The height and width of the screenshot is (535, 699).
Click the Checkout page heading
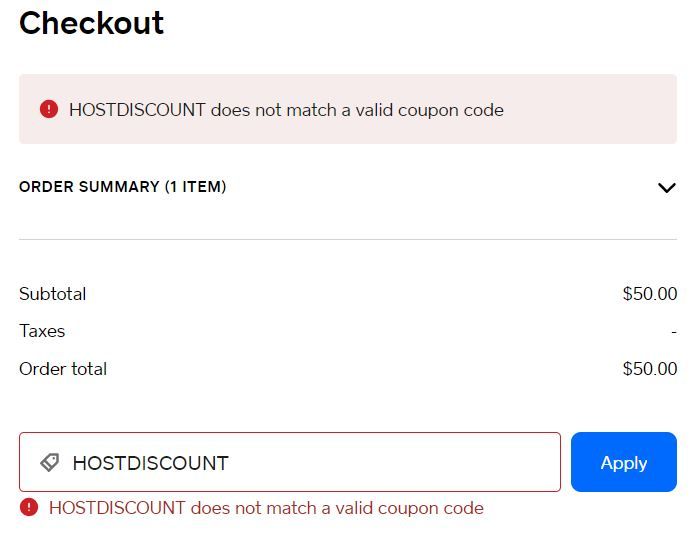pos(91,23)
